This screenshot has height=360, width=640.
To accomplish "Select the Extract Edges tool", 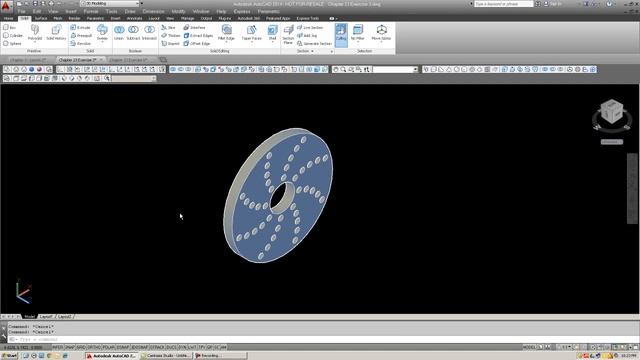I will point(198,36).
